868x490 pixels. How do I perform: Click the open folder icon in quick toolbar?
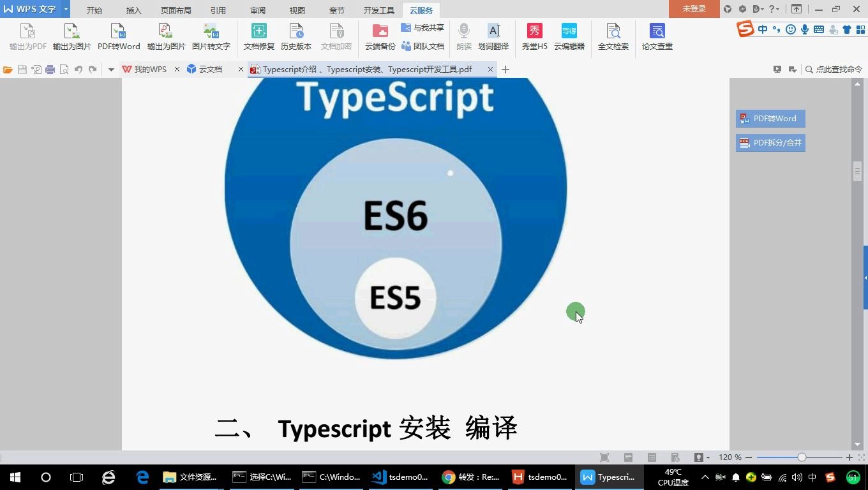(x=8, y=70)
